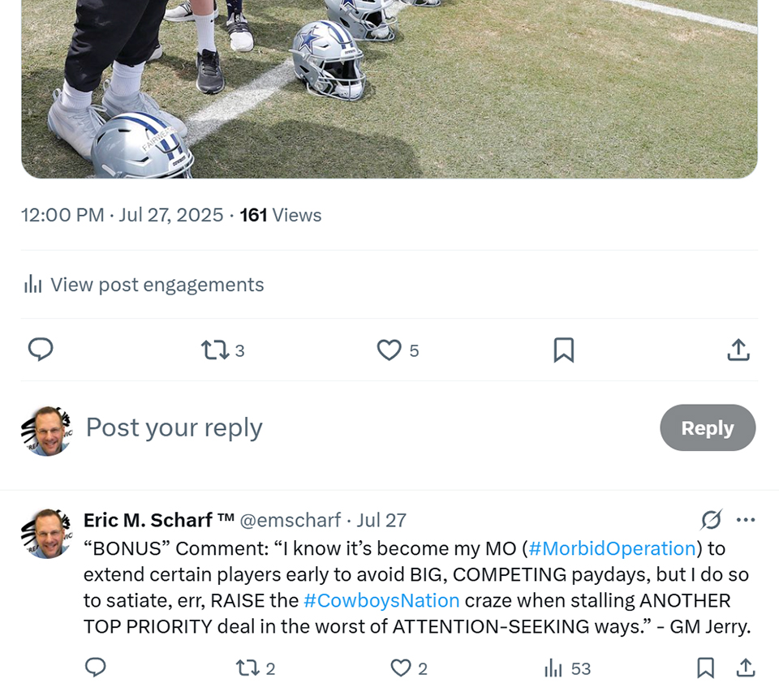Click the reply icon on the main post
The image size is (779, 700).
click(x=41, y=350)
